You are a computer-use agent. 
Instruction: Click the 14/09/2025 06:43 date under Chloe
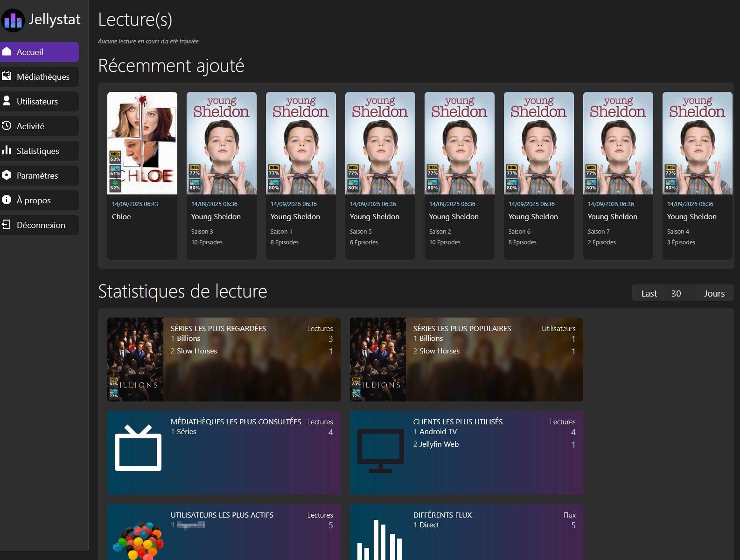point(135,204)
